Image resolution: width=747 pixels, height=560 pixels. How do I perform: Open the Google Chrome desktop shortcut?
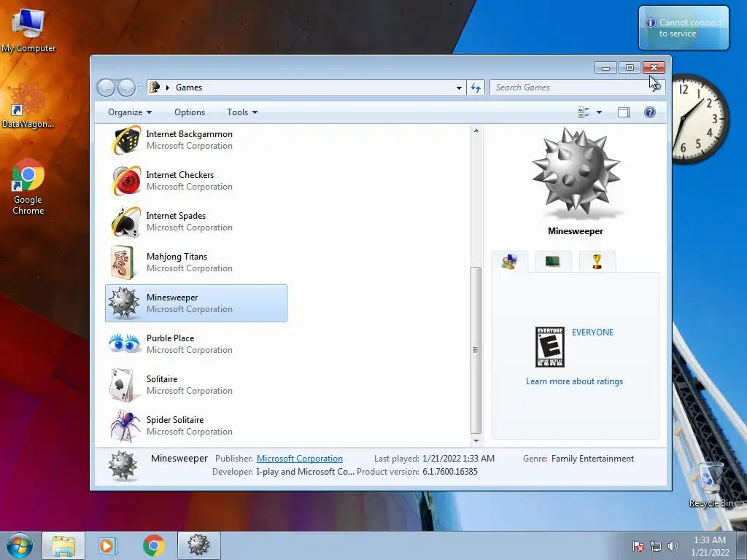pyautogui.click(x=28, y=187)
